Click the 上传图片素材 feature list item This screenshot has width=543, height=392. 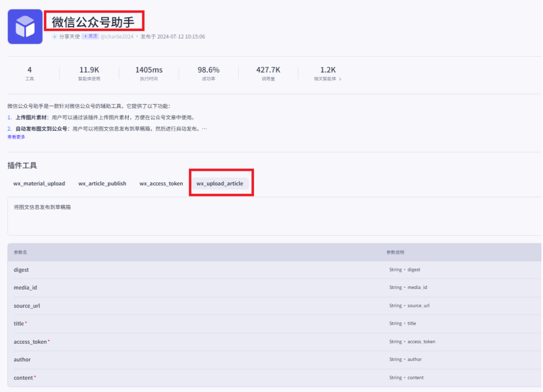101,118
